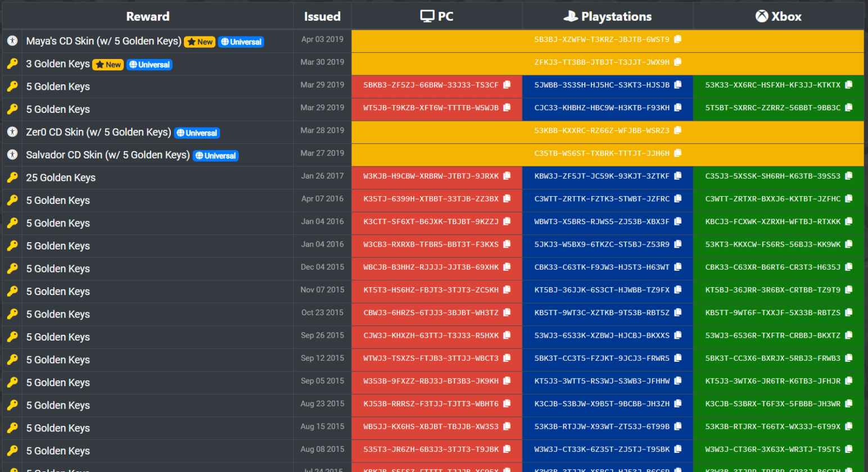The image size is (868, 472).
Task: Copy the Xbox code starting with KT5BJ-36JRR
Action: (849, 289)
